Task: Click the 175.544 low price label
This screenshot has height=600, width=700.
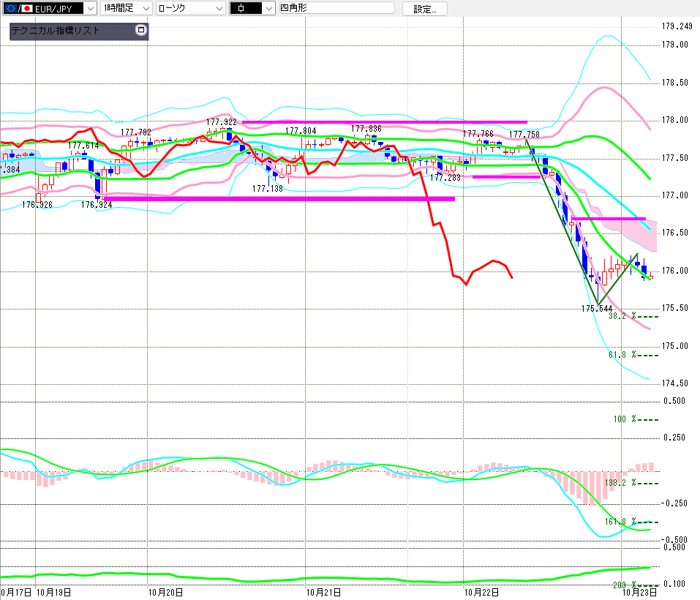Action: 597,309
